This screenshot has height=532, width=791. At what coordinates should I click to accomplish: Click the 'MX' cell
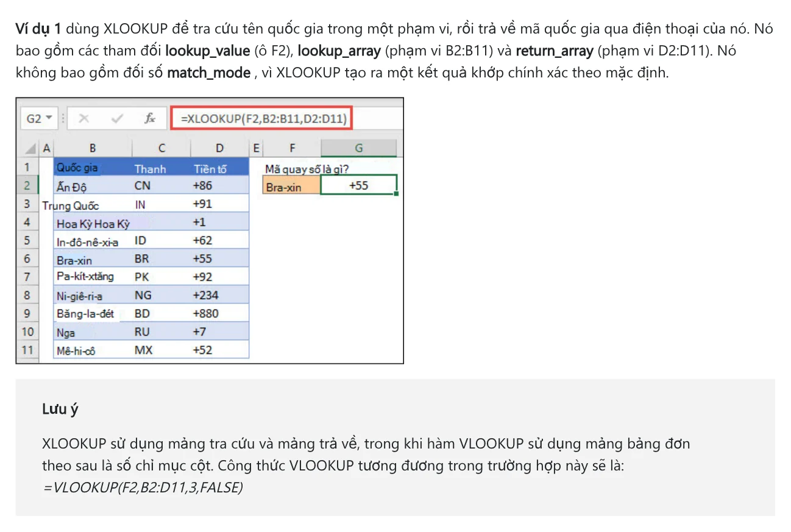coord(161,350)
